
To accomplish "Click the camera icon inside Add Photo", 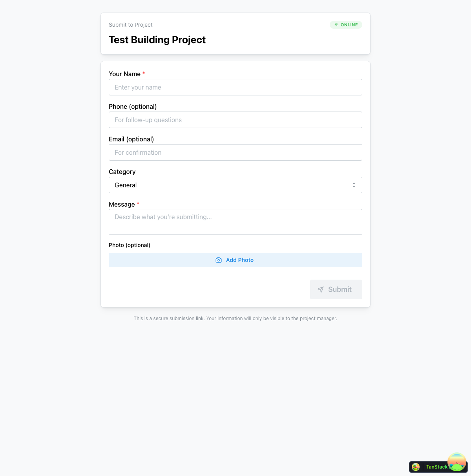I will [219, 260].
